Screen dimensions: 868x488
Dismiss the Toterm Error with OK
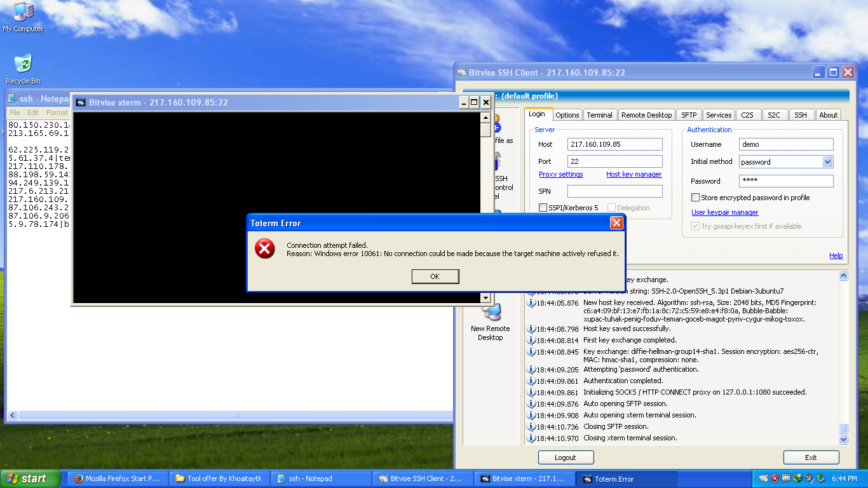tap(435, 276)
